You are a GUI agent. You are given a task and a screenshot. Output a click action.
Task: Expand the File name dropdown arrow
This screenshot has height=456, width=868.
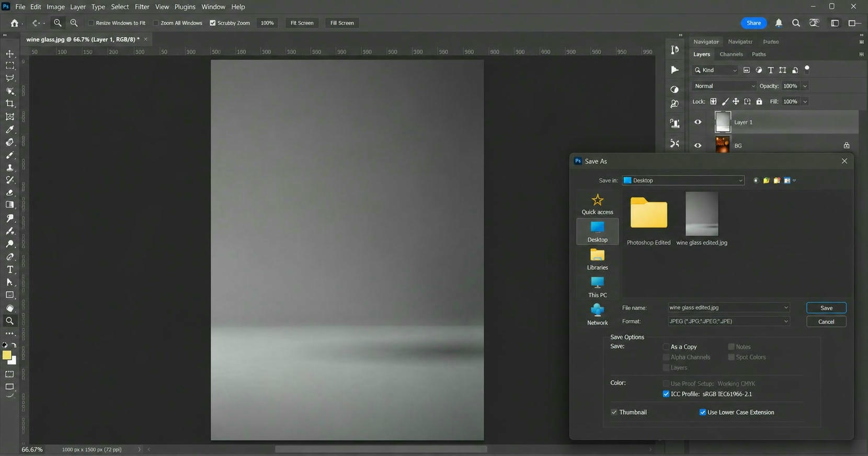tap(786, 307)
